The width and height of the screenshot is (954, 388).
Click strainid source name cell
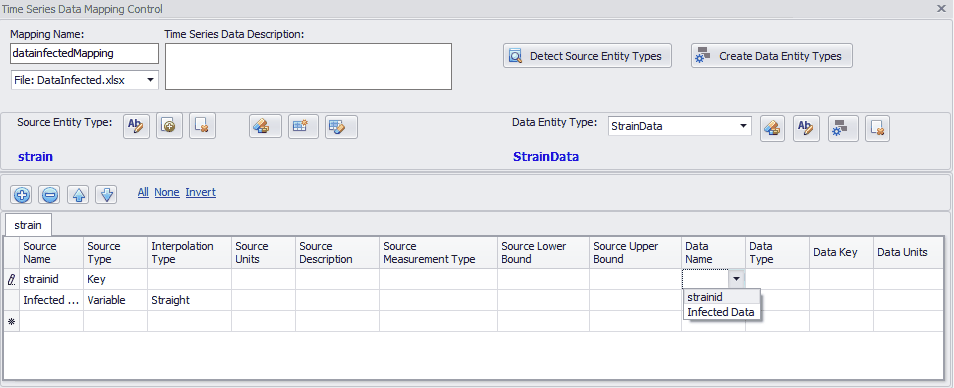(x=52, y=279)
